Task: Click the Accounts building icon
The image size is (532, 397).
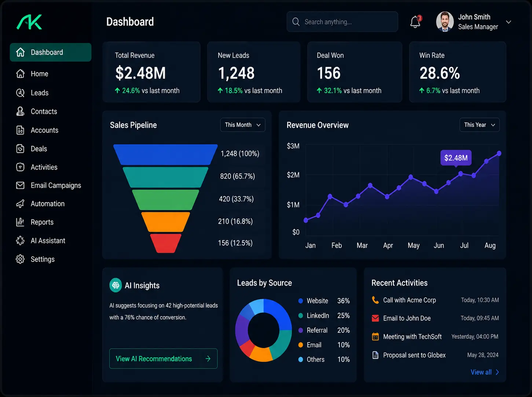Action: click(21, 130)
